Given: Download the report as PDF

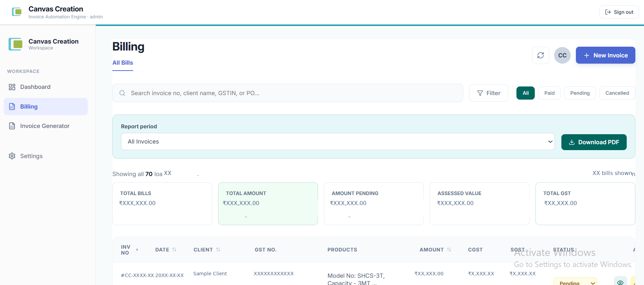Looking at the screenshot, I should pos(594,142).
